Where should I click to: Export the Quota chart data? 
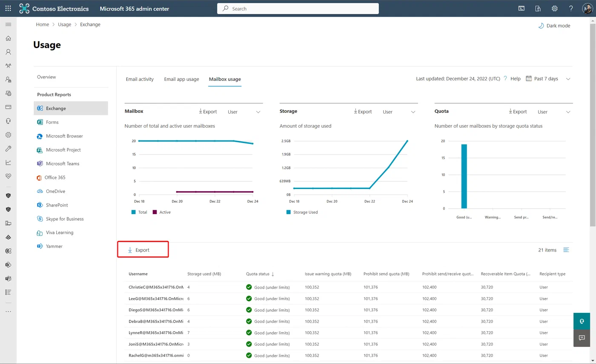[518, 112]
